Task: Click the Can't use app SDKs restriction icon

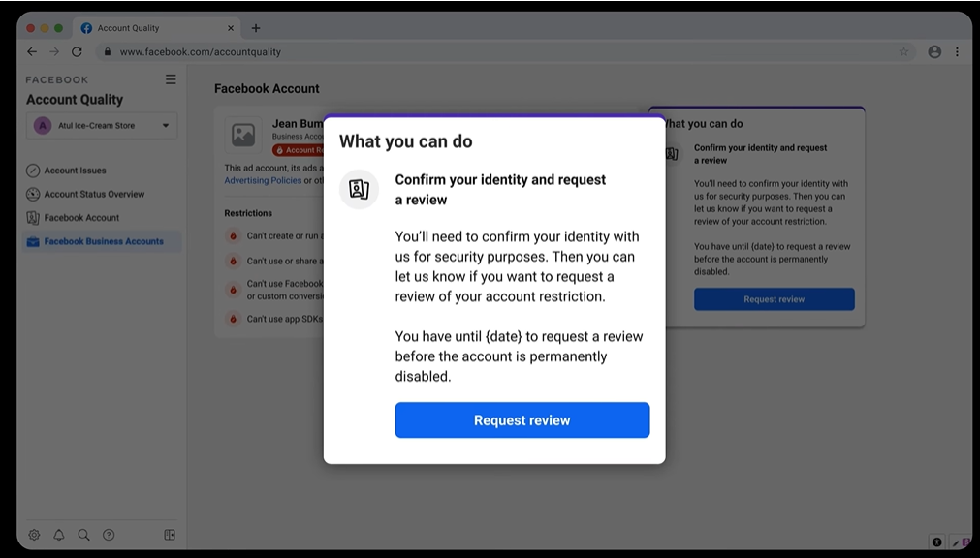Action: (233, 319)
